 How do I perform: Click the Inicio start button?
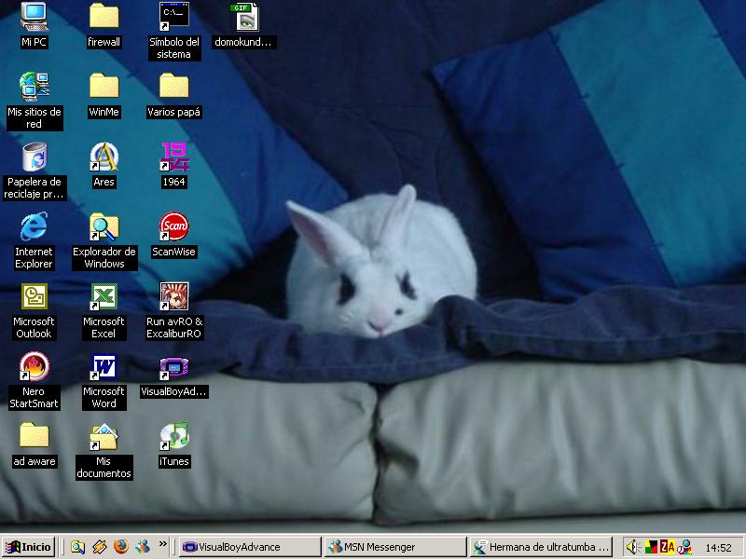pos(29,547)
